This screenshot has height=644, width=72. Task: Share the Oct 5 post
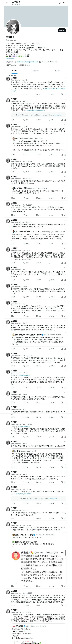65,280
